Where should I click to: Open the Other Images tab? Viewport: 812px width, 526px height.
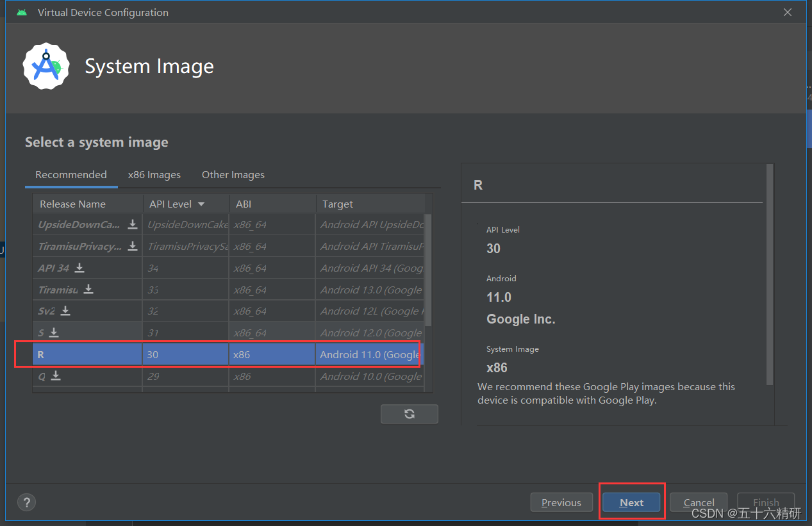click(233, 174)
